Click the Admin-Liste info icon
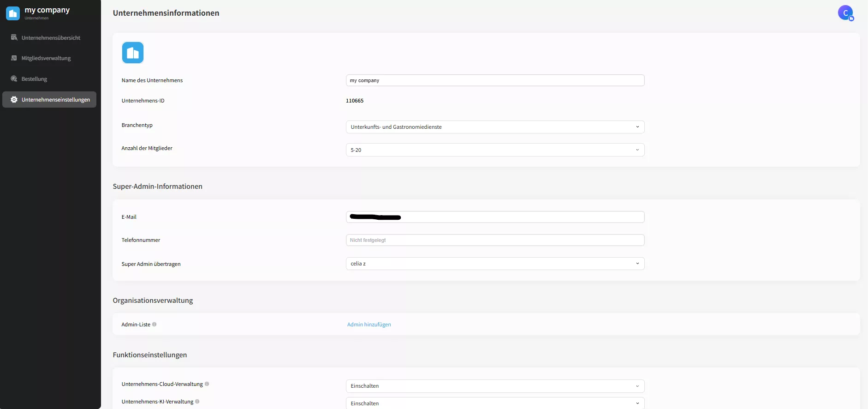This screenshot has width=868, height=409. [155, 325]
